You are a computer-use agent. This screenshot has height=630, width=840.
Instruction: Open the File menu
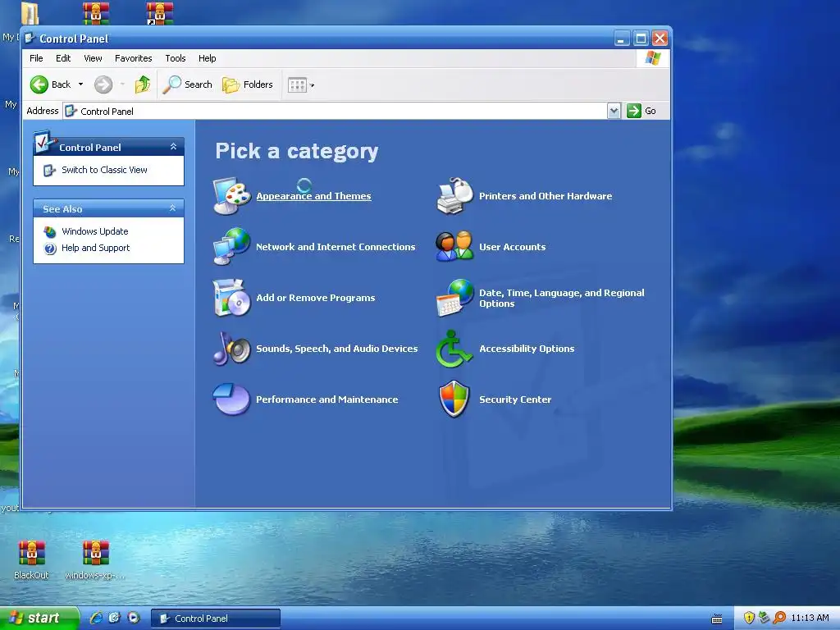pyautogui.click(x=36, y=58)
